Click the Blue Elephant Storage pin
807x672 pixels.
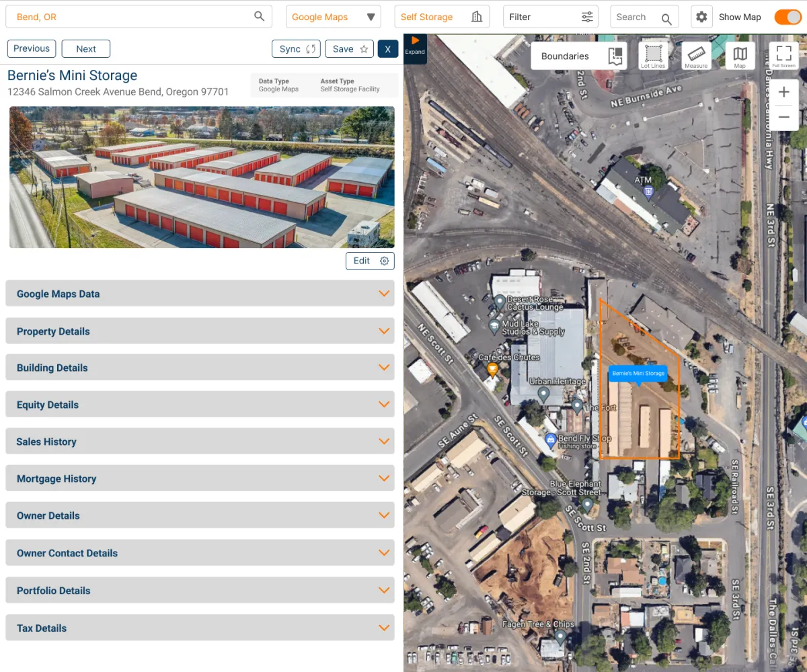[588, 504]
